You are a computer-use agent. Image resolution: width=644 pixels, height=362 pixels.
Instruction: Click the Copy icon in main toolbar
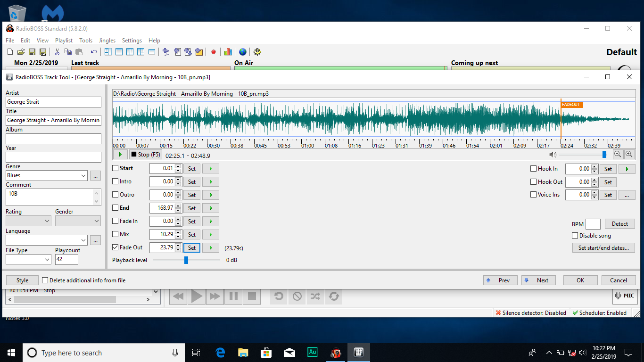coord(68,52)
